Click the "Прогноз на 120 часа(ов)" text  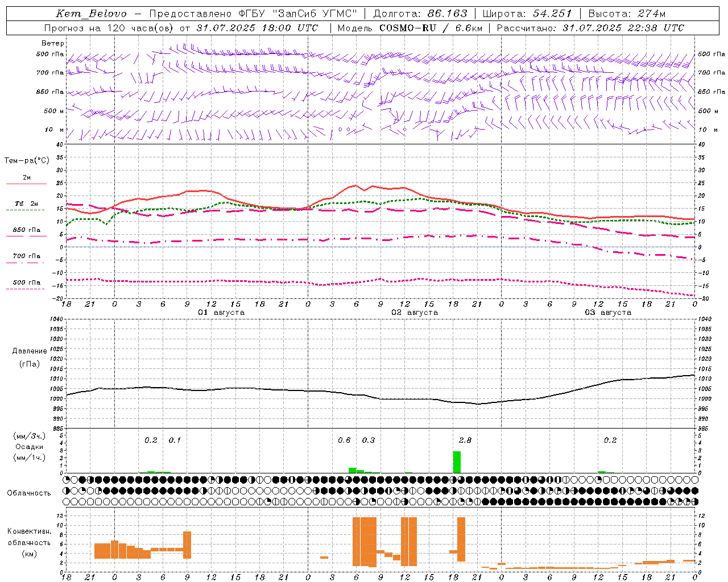[109, 28]
